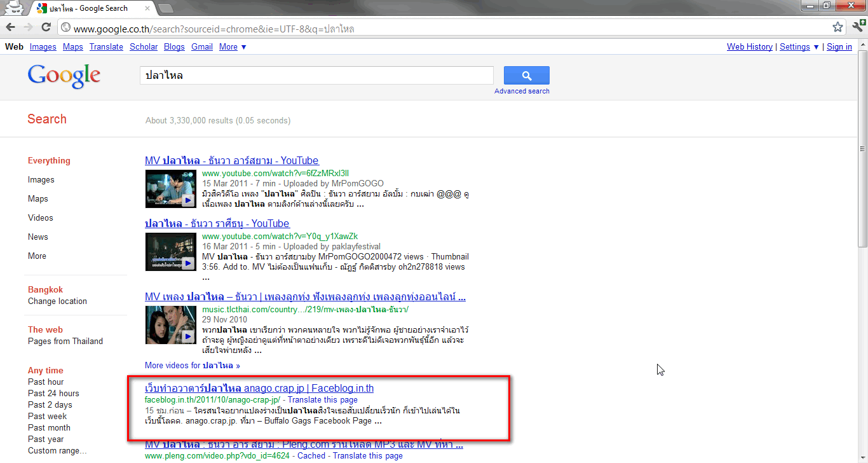Select Everything in the left sidebar
This screenshot has height=463, width=868.
tap(49, 161)
